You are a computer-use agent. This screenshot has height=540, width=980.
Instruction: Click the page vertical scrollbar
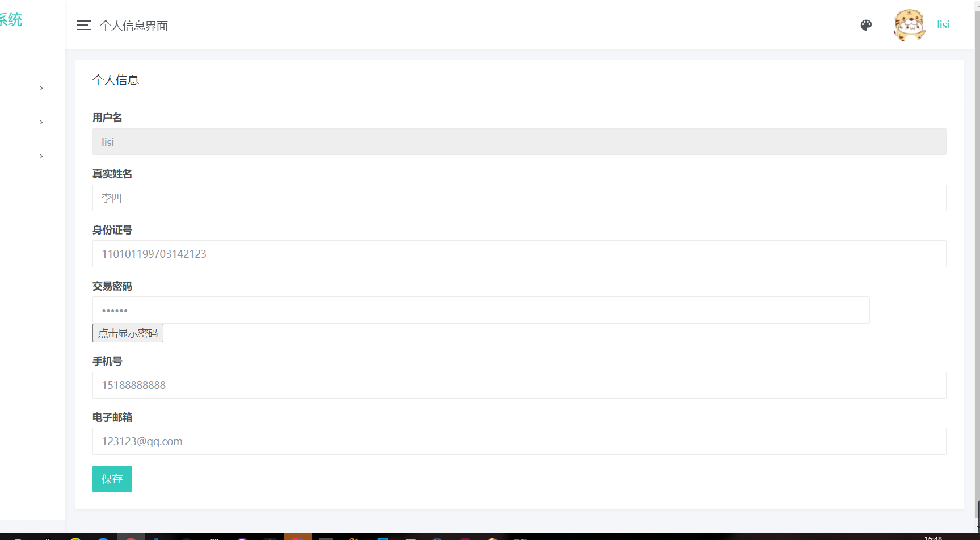point(977,256)
